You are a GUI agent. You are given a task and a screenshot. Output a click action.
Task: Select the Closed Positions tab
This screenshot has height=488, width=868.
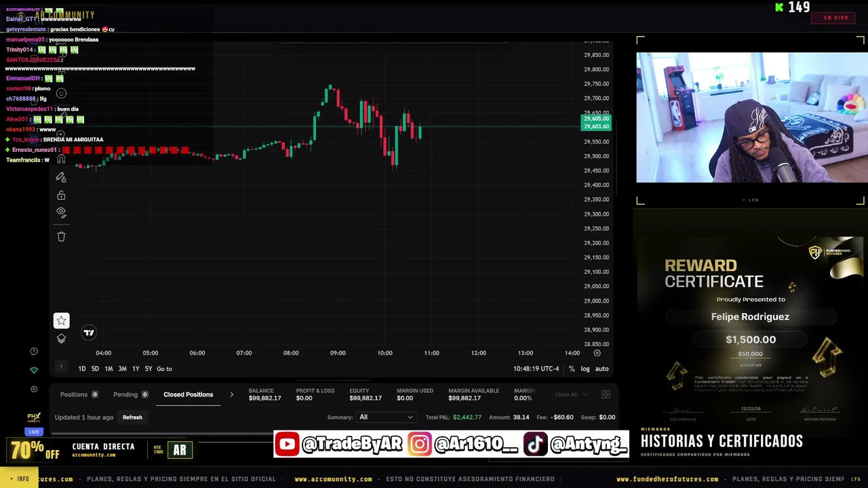tap(188, 394)
